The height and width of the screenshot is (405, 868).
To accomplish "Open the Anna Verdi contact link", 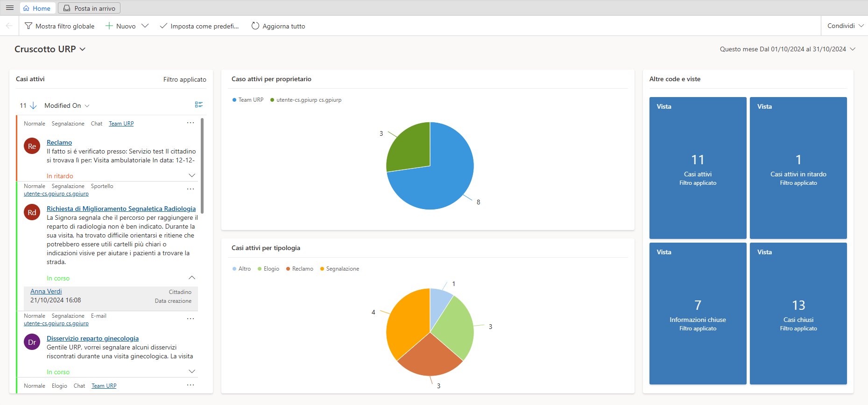I will coord(46,291).
